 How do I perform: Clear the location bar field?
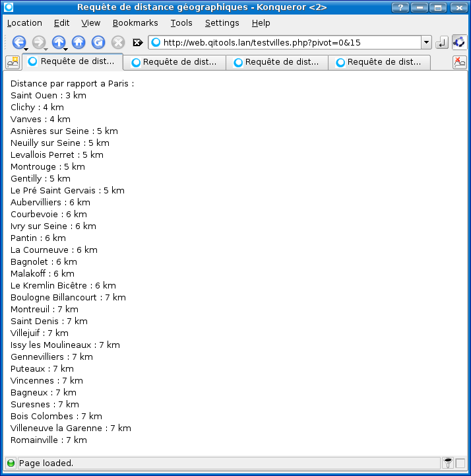[x=138, y=42]
